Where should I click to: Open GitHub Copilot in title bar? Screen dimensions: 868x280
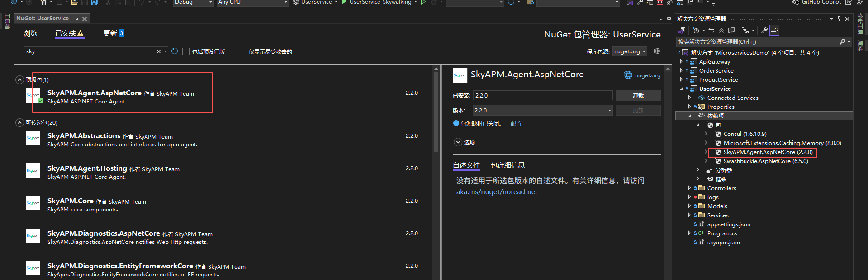pos(817,2)
